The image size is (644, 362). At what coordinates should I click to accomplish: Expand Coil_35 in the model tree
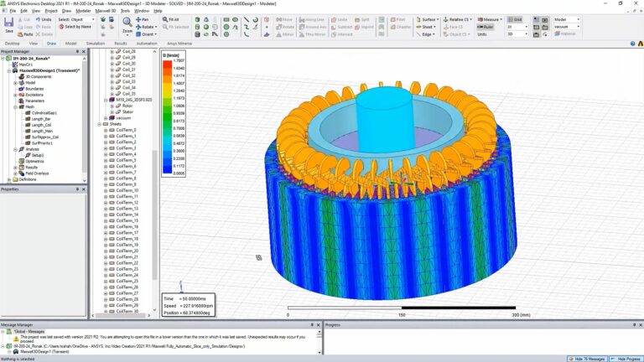click(x=112, y=94)
